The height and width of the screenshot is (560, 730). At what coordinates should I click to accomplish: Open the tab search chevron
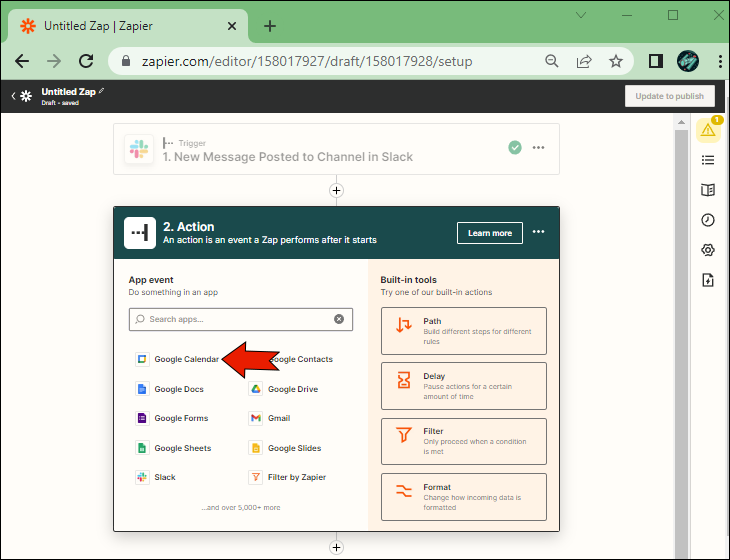[581, 15]
